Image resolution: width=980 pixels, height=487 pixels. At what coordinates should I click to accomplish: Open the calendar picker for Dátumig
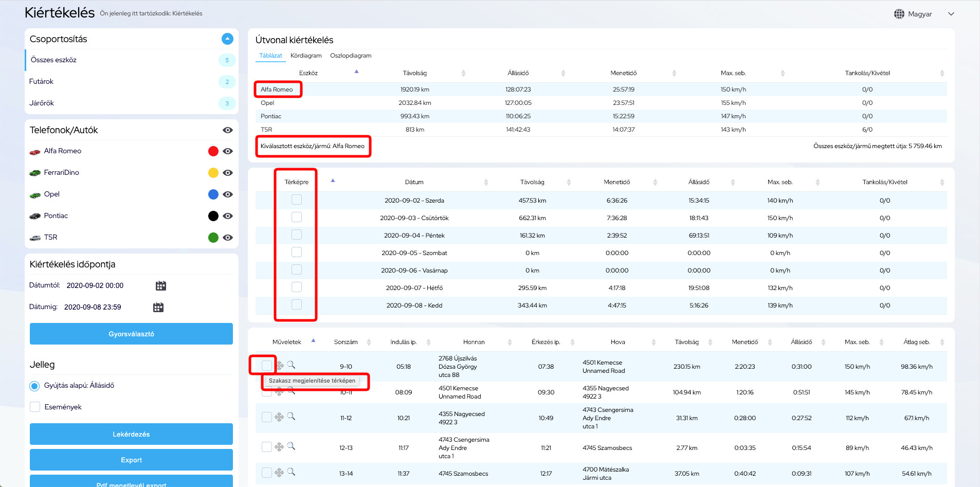click(x=158, y=308)
